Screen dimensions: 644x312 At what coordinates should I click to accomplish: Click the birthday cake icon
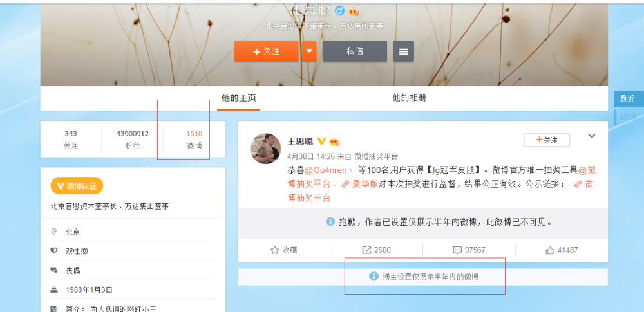(x=54, y=289)
